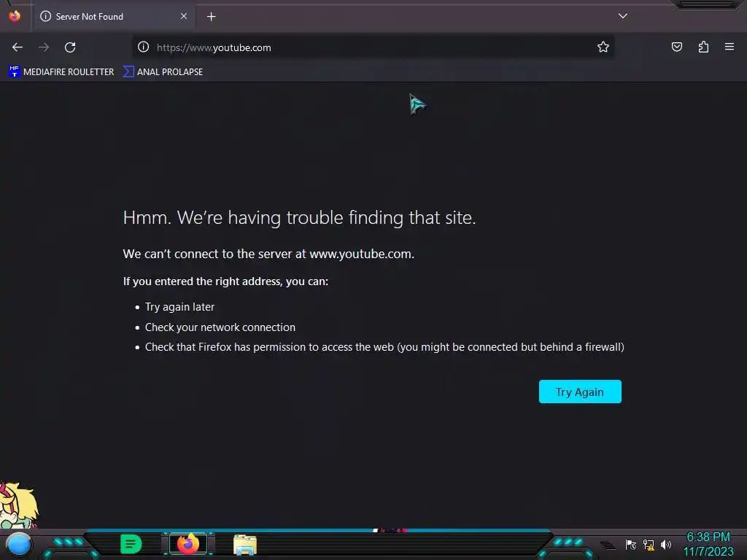Open the Extensions puzzle icon

point(703,47)
